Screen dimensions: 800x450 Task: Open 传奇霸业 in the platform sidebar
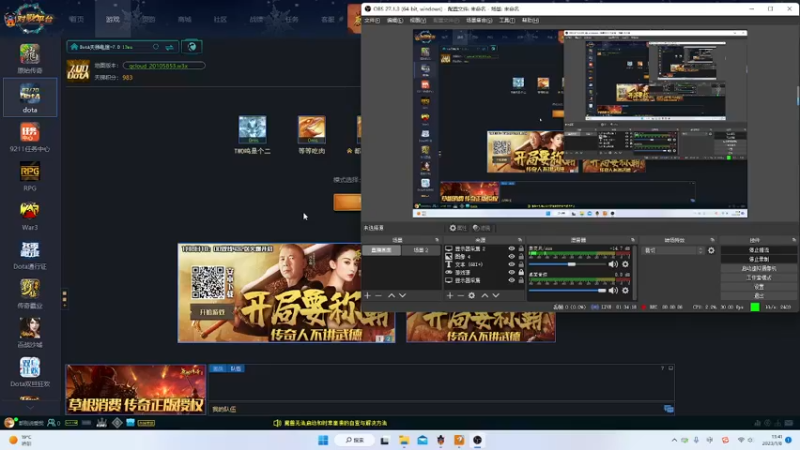coord(30,293)
